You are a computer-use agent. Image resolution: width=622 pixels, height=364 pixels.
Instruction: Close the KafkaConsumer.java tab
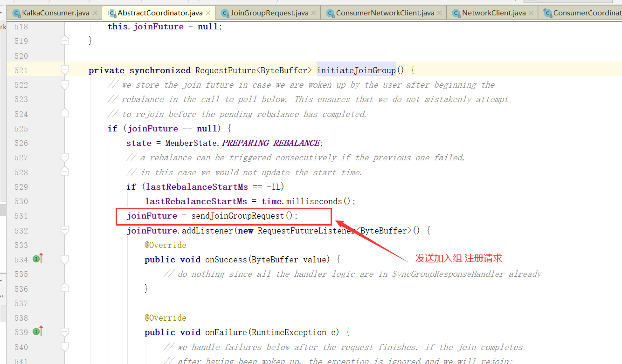(x=96, y=13)
